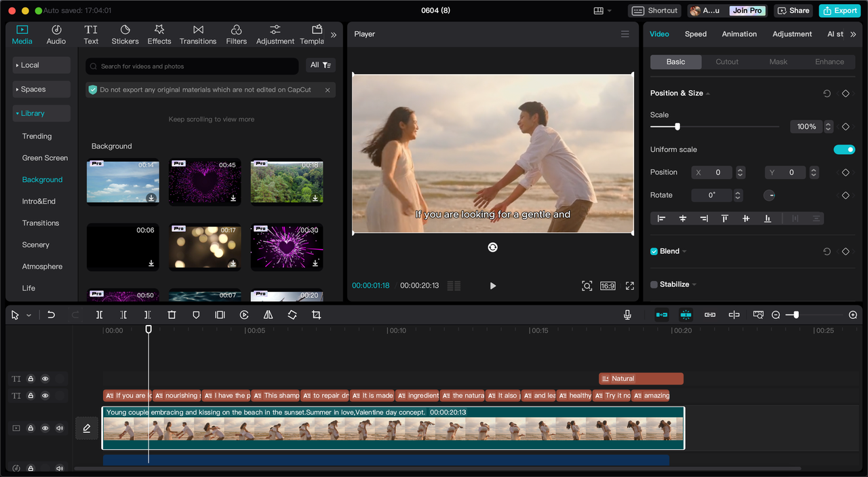
Task: Open the Effects panel
Action: coord(159,35)
